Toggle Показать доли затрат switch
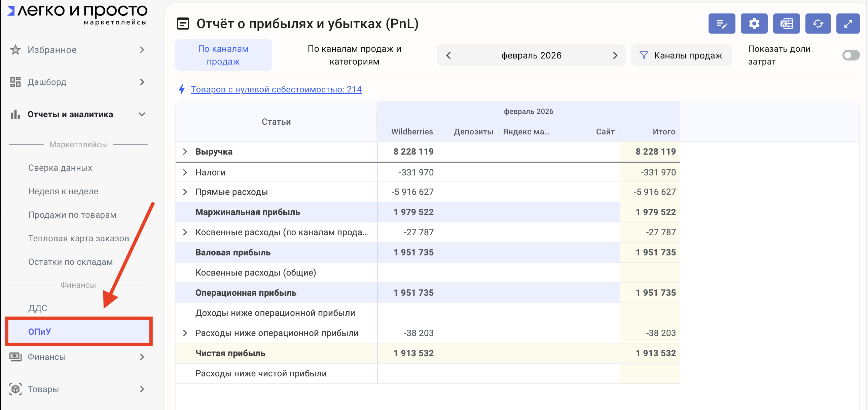 tap(851, 55)
